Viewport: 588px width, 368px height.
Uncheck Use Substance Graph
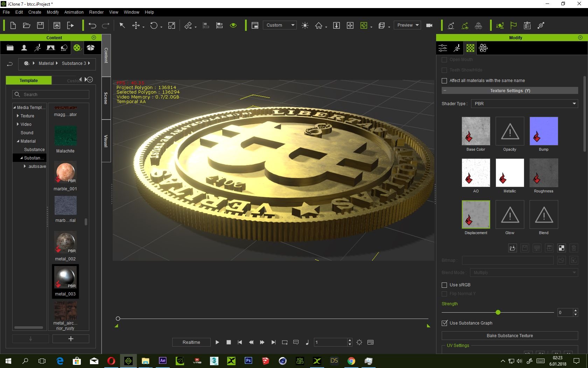[x=444, y=323]
